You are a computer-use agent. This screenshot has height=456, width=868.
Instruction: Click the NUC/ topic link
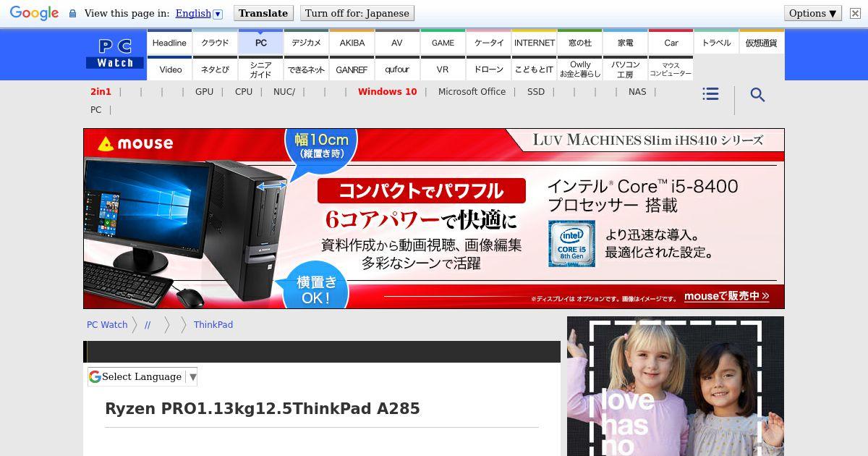[x=284, y=91]
